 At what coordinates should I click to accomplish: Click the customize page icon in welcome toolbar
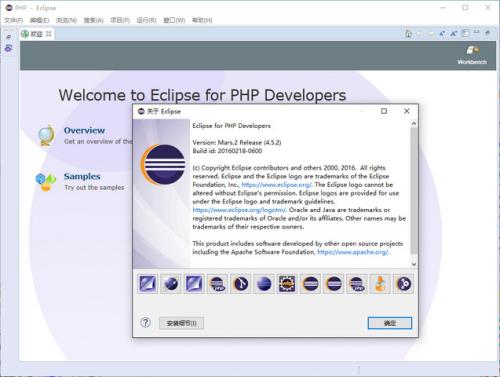[x=465, y=33]
